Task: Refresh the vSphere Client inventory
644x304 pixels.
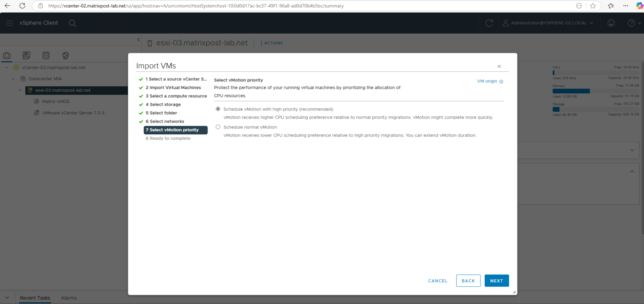Action: (489, 23)
